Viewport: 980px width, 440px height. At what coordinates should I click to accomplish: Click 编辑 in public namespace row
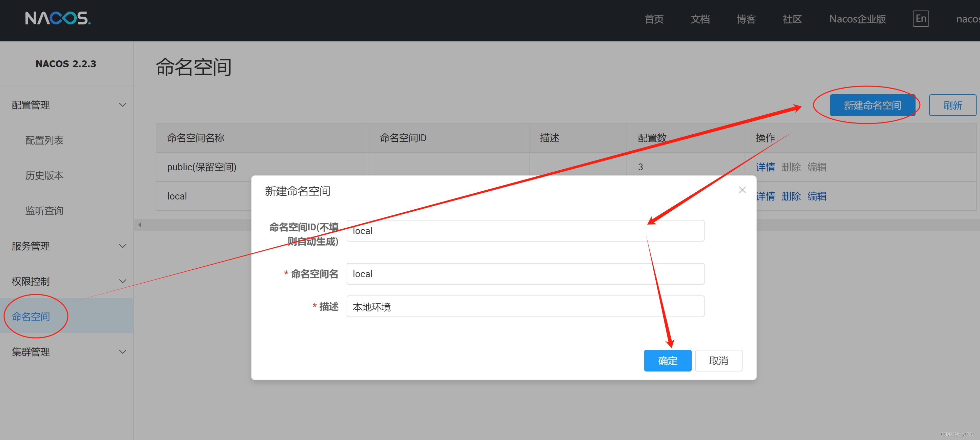pos(817,167)
